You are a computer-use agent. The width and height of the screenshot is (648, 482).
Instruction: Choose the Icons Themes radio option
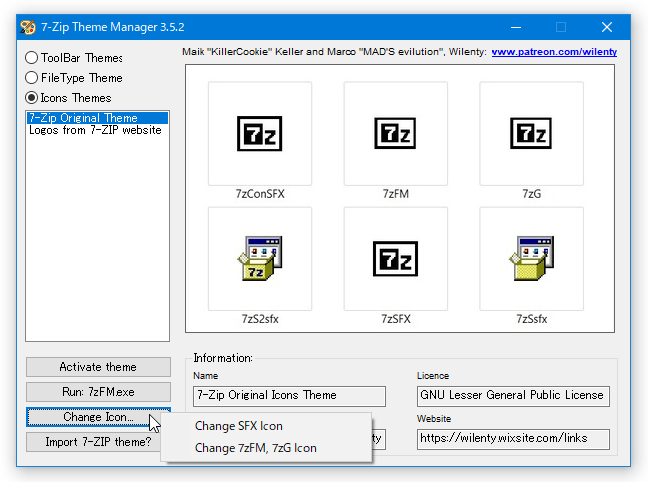[x=68, y=98]
